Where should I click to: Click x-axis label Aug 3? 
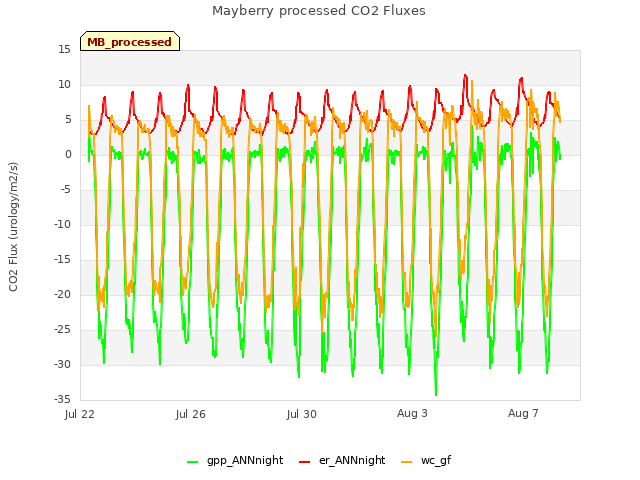coord(412,413)
